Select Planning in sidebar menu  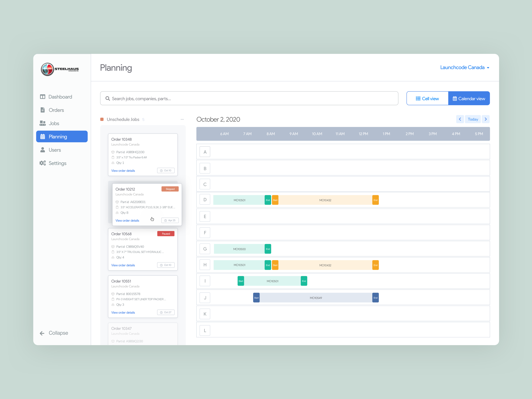click(x=62, y=137)
